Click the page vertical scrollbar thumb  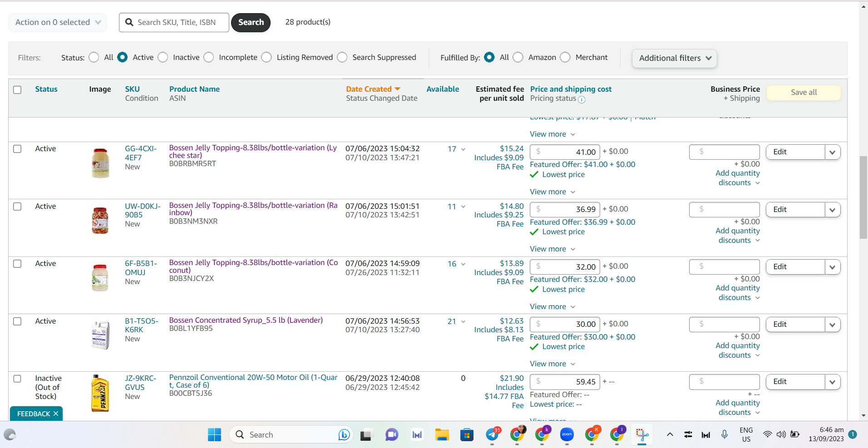[863, 197]
